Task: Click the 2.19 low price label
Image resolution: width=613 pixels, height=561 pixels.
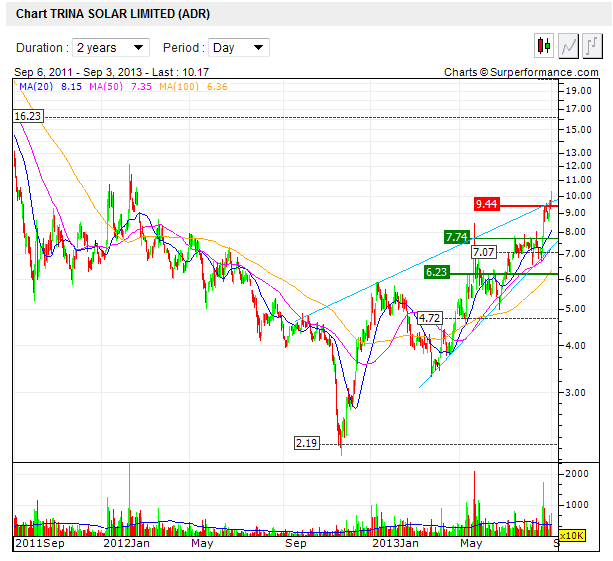Action: pyautogui.click(x=306, y=443)
